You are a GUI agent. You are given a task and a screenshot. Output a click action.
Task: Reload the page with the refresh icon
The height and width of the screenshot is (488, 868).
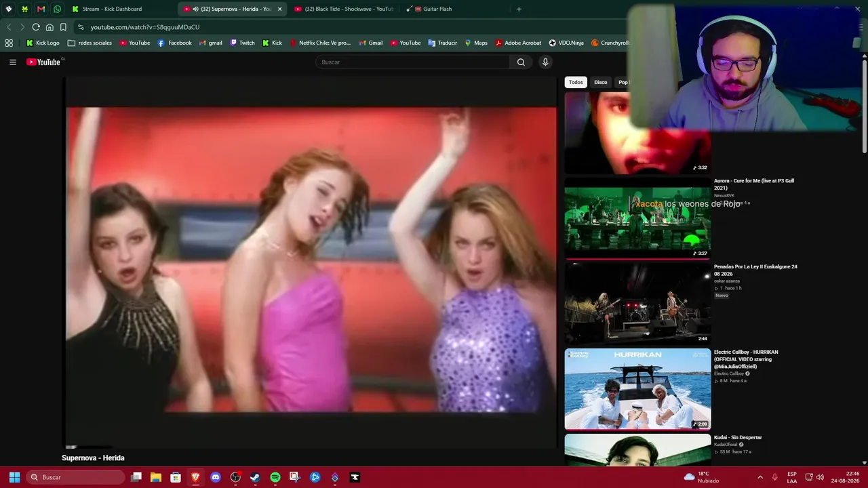point(36,27)
